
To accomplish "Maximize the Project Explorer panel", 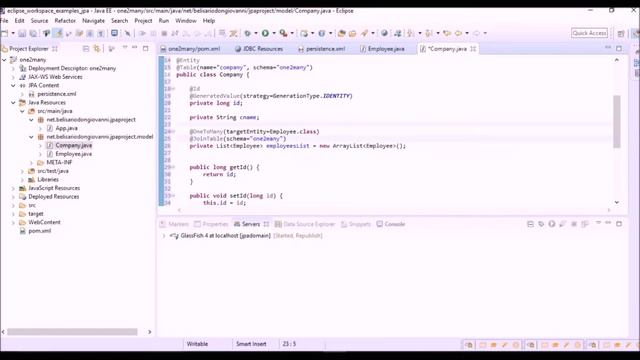I will (145, 48).
